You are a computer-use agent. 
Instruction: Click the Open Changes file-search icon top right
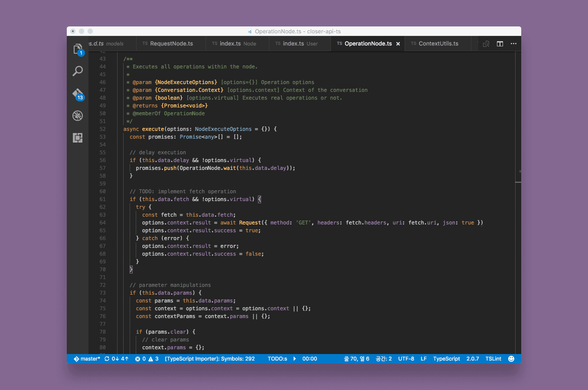pyautogui.click(x=487, y=43)
